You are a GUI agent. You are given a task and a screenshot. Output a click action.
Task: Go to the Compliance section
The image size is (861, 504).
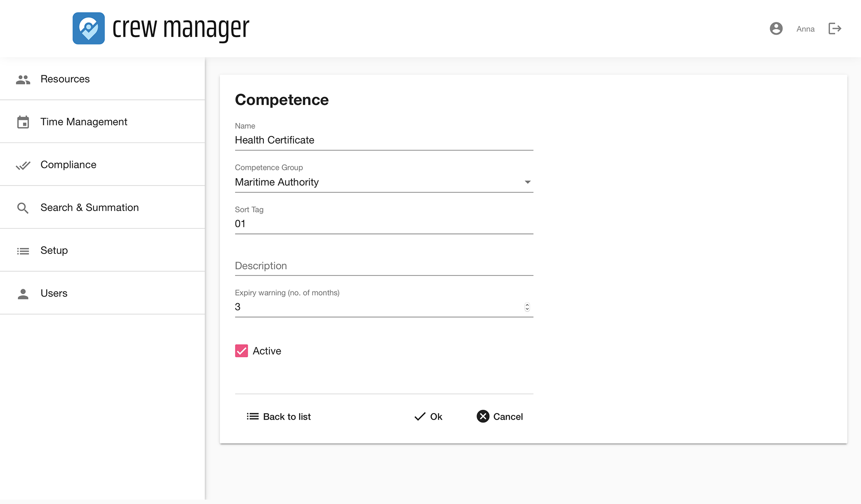click(68, 165)
